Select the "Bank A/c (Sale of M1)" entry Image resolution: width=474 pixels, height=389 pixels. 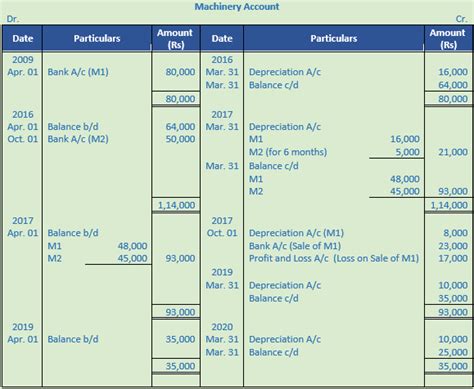(x=295, y=246)
